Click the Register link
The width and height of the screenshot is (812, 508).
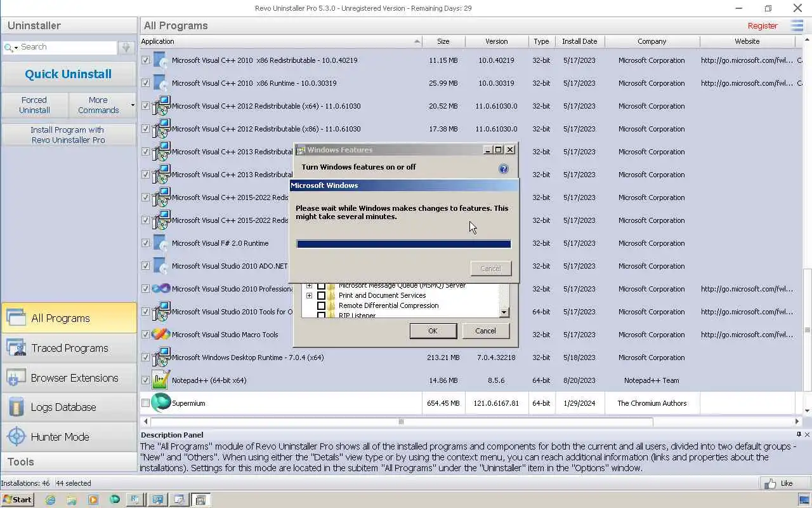tap(763, 26)
